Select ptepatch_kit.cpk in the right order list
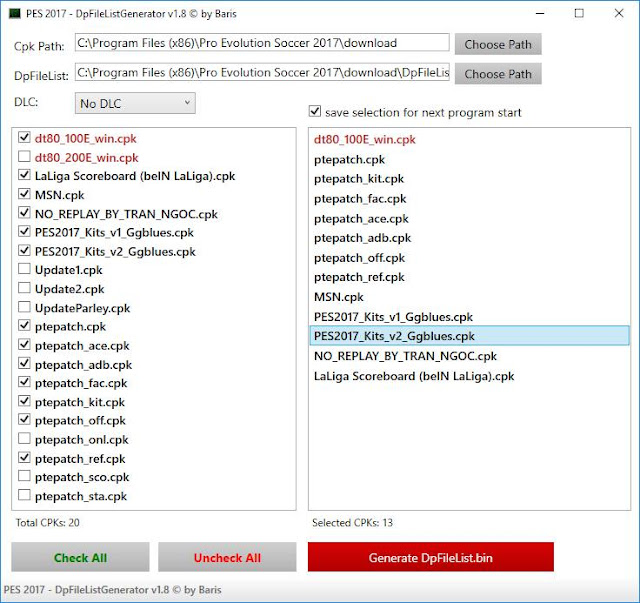Viewport: 640px width, 603px height. click(469, 179)
